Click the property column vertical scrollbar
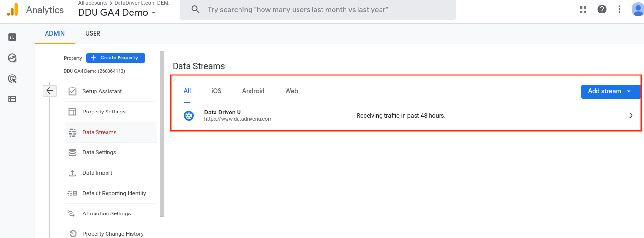 162,134
